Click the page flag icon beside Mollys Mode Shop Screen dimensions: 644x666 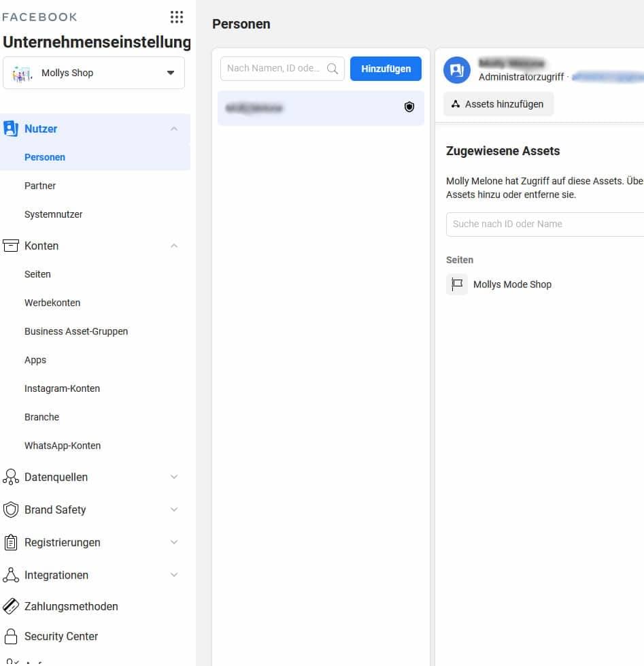click(x=457, y=284)
